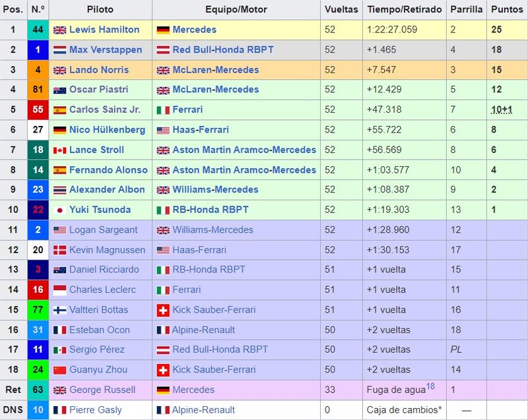Click the British flag beside George Russell
Screen dimensions: 528x420
coord(59,390)
